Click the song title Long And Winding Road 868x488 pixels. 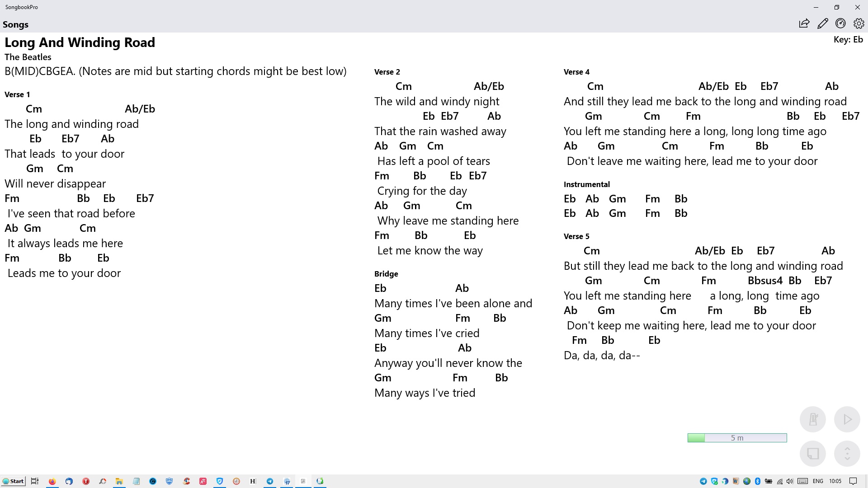(x=80, y=42)
